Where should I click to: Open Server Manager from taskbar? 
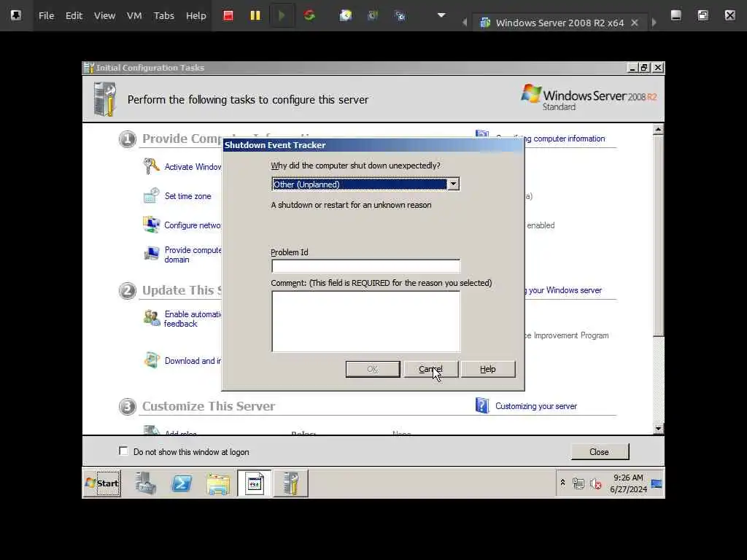tap(145, 483)
